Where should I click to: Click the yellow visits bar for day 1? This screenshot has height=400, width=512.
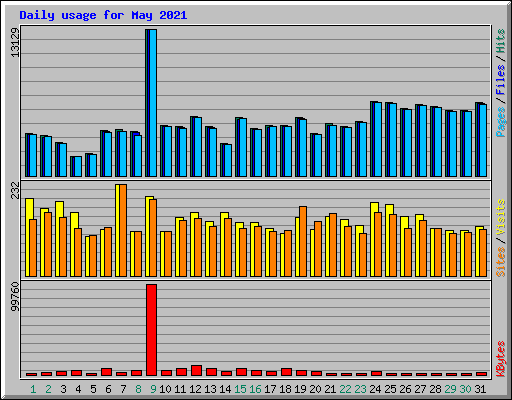28,237
